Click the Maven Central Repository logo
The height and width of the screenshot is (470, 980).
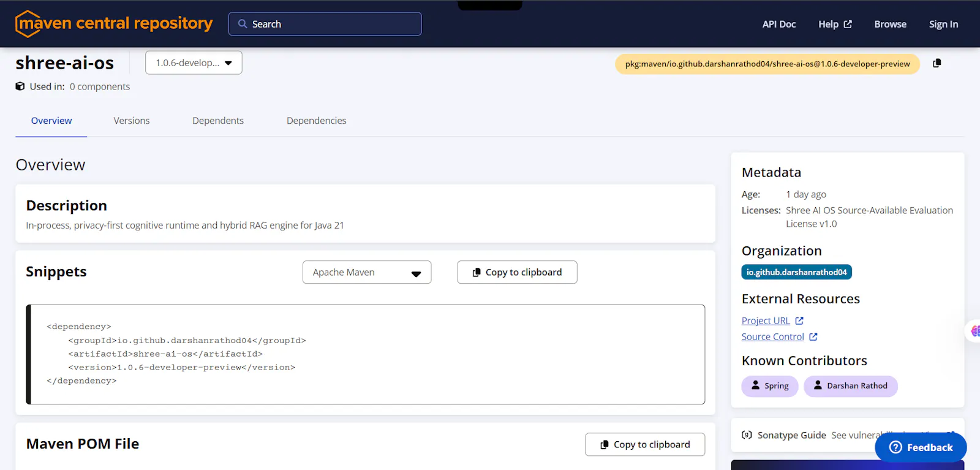[x=114, y=24]
